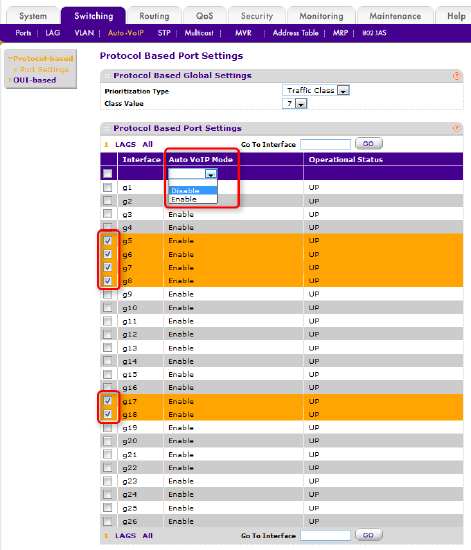Screen dimensions: 471x550
Task: Click the bottom All link
Action: click(x=147, y=536)
